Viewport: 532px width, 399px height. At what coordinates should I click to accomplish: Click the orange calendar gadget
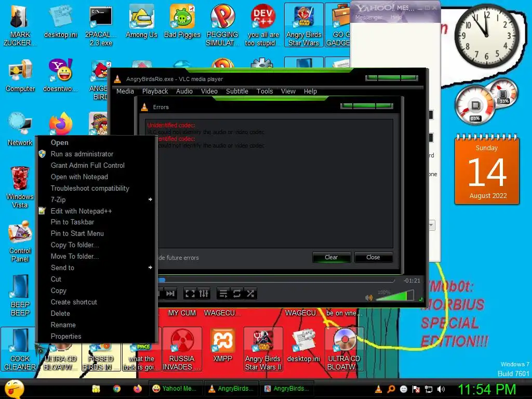point(486,170)
